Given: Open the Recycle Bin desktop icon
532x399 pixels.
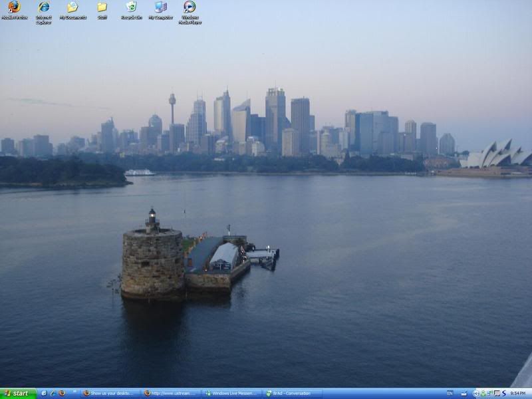Looking at the screenshot, I should [132, 10].
